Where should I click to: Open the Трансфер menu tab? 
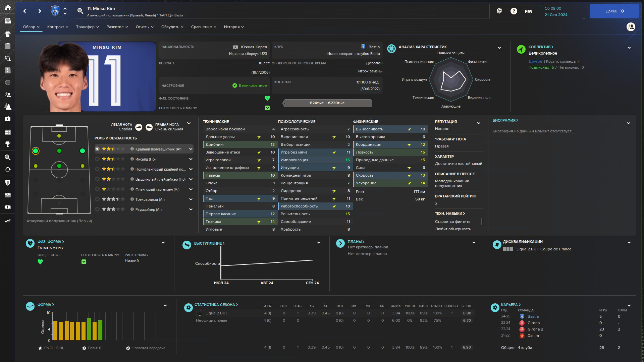point(87,27)
